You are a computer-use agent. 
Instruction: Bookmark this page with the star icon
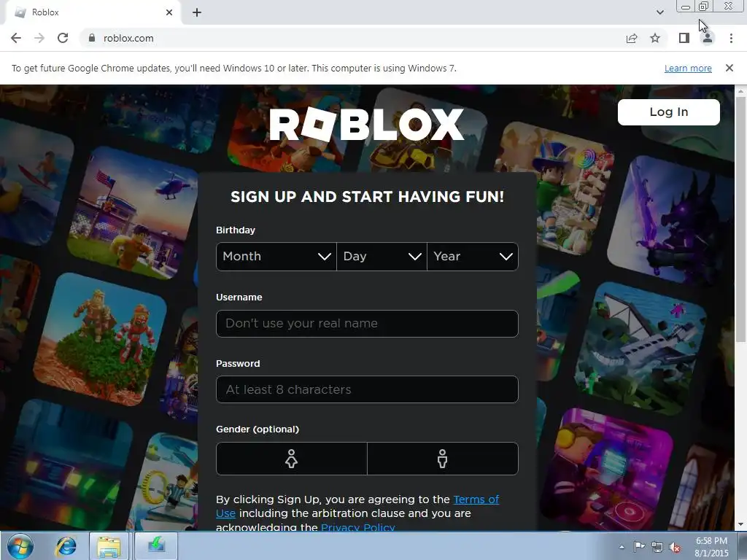(x=656, y=38)
